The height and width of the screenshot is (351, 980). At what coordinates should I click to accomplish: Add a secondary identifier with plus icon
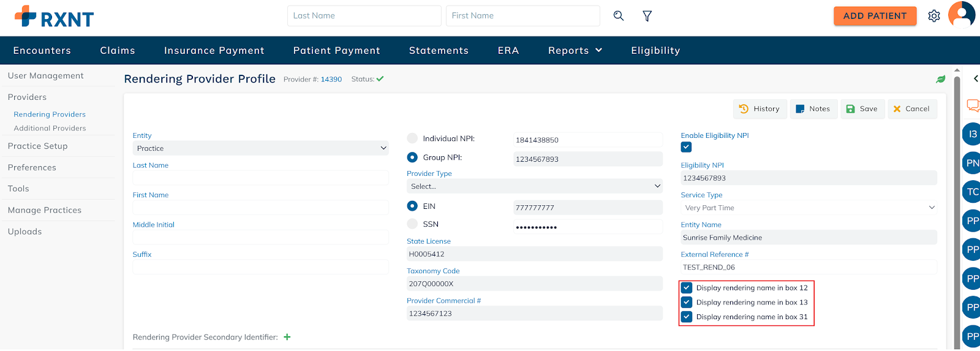point(287,337)
